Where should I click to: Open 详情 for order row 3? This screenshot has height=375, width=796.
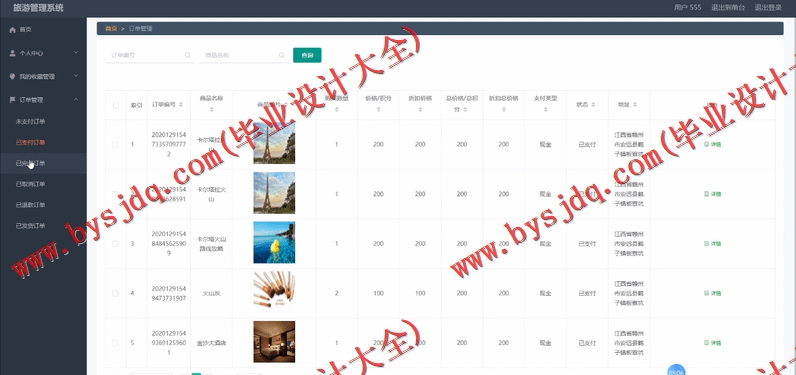(x=713, y=244)
